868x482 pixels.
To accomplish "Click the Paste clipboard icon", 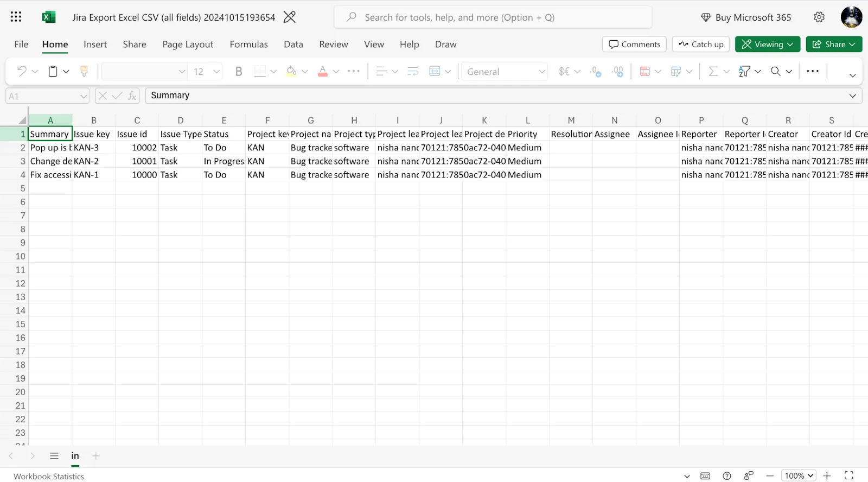I will click(53, 71).
